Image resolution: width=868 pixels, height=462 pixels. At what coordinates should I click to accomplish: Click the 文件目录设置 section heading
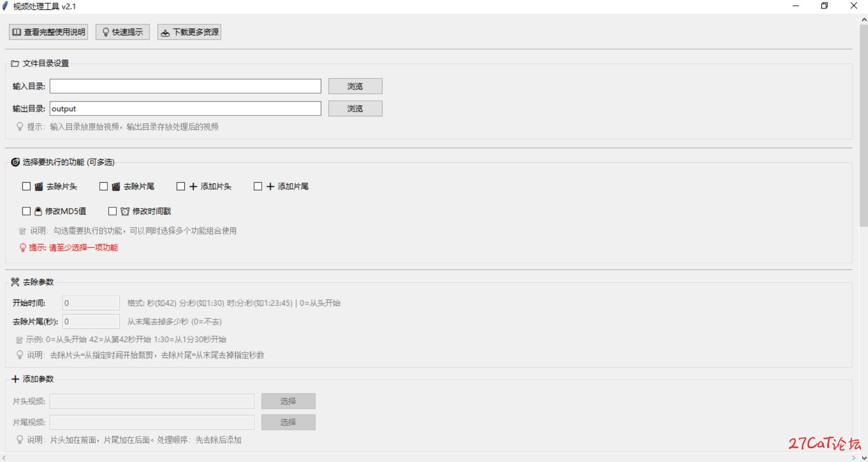click(x=46, y=64)
